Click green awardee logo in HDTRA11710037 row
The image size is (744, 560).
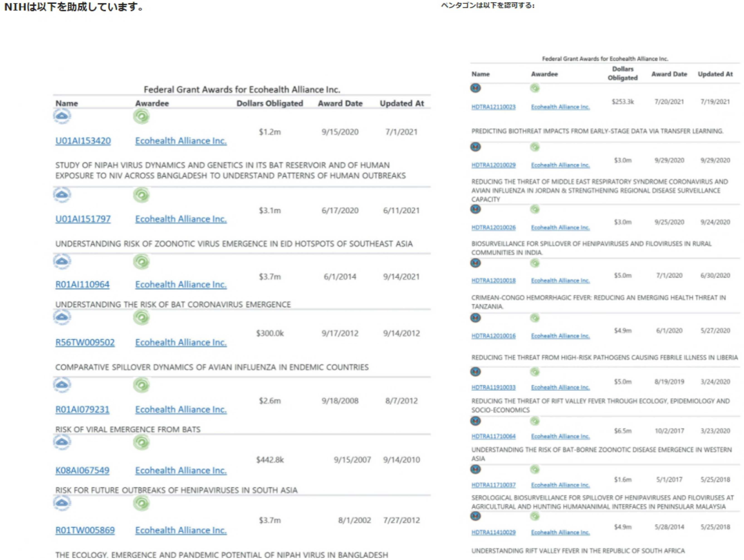click(535, 470)
